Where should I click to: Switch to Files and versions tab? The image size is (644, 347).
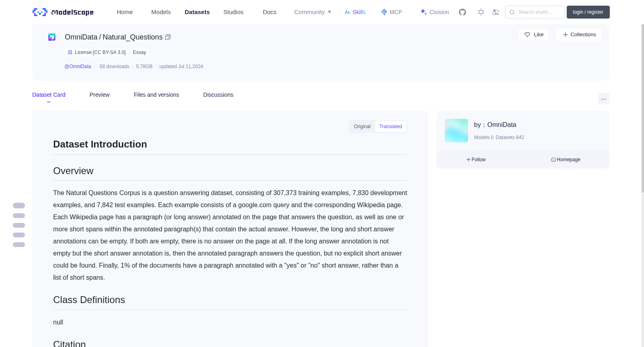pos(156,95)
